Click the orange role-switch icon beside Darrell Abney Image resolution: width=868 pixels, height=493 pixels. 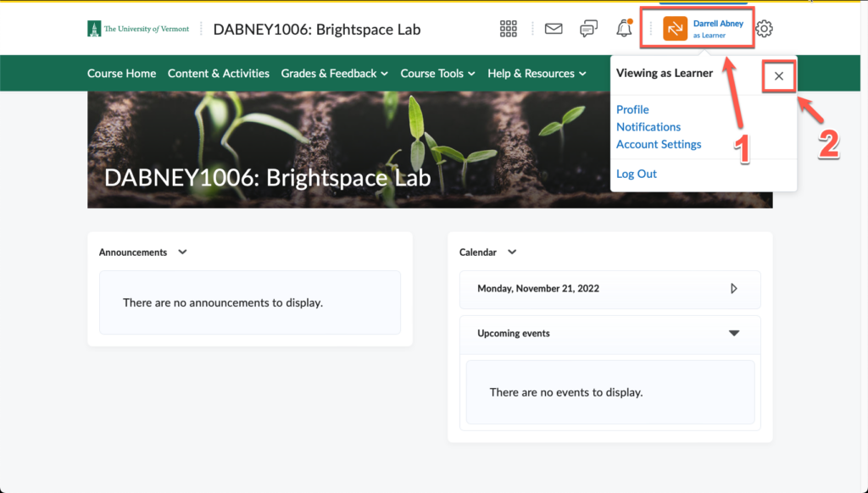pyautogui.click(x=674, y=28)
